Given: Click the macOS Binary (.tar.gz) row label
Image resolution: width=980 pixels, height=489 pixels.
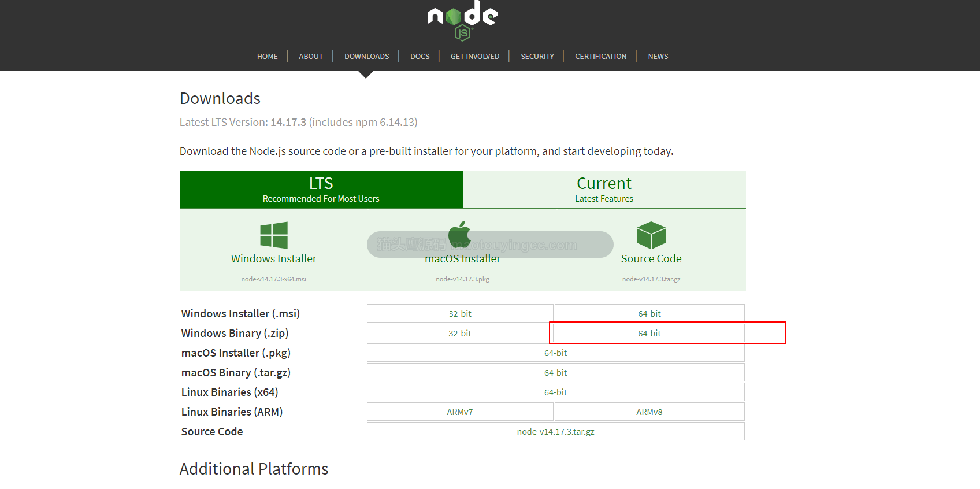Looking at the screenshot, I should (x=236, y=372).
